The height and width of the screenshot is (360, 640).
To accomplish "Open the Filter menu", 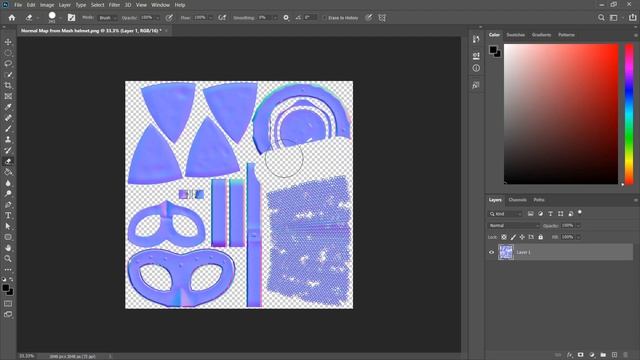I will [x=114, y=5].
